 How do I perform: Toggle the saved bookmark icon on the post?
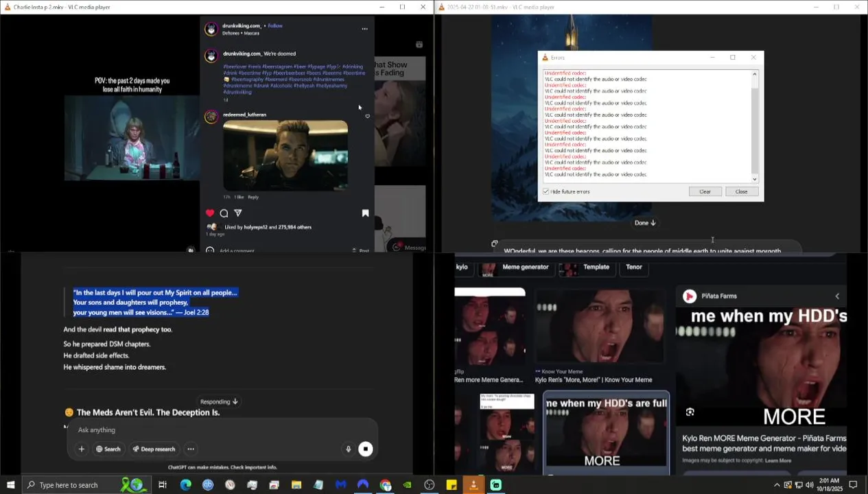365,213
